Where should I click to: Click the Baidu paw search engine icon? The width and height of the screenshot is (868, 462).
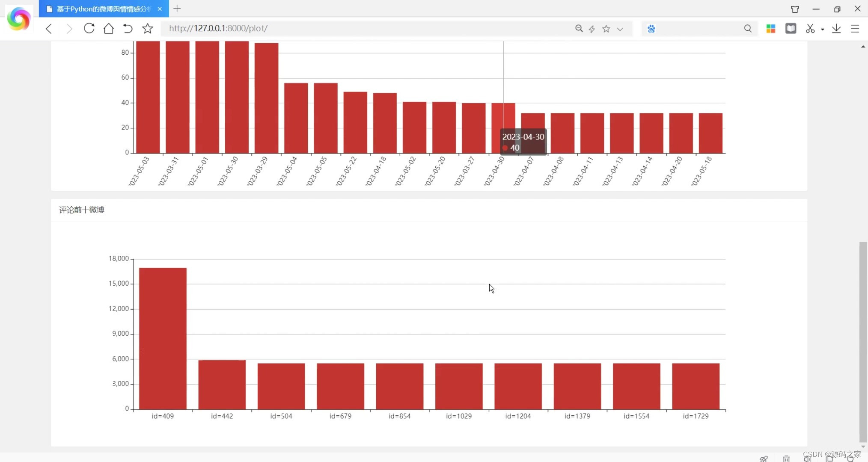coord(651,29)
